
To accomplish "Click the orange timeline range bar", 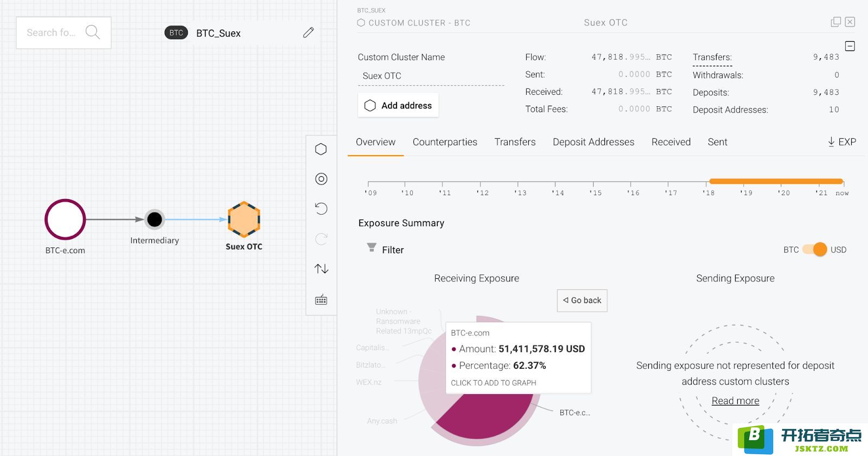I will (776, 181).
